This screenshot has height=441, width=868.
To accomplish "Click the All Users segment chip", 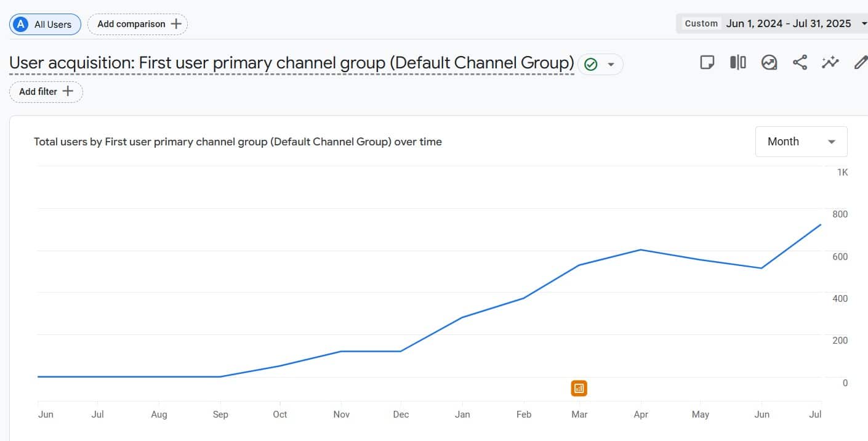I will [45, 25].
